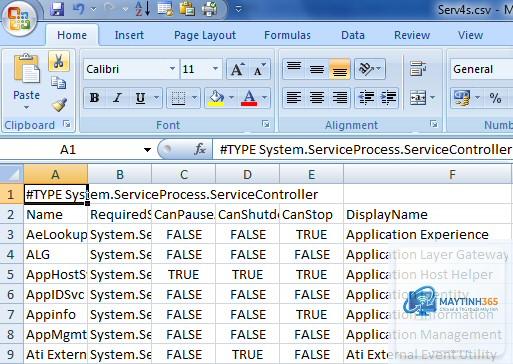Cut selection with scissors icon
This screenshot has height=364, width=513.
coord(59,61)
